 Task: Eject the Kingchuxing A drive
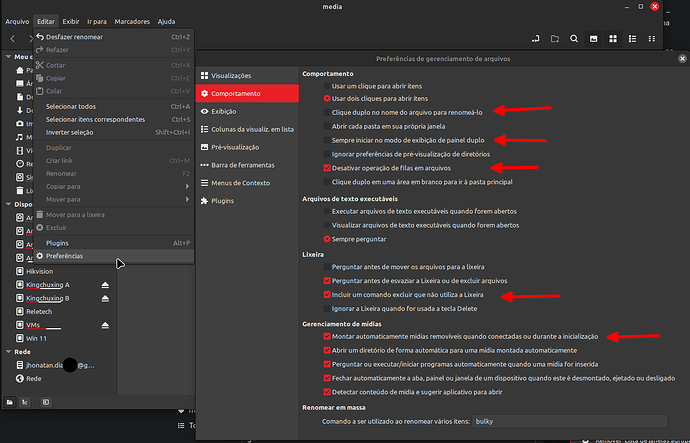(104, 285)
